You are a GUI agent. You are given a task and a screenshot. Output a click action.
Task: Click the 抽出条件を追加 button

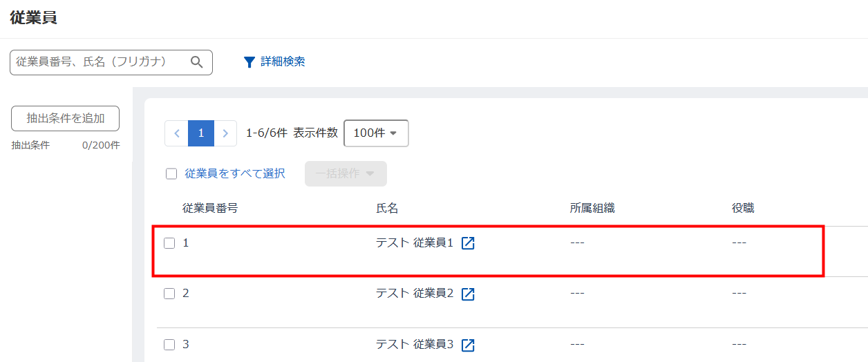[66, 118]
